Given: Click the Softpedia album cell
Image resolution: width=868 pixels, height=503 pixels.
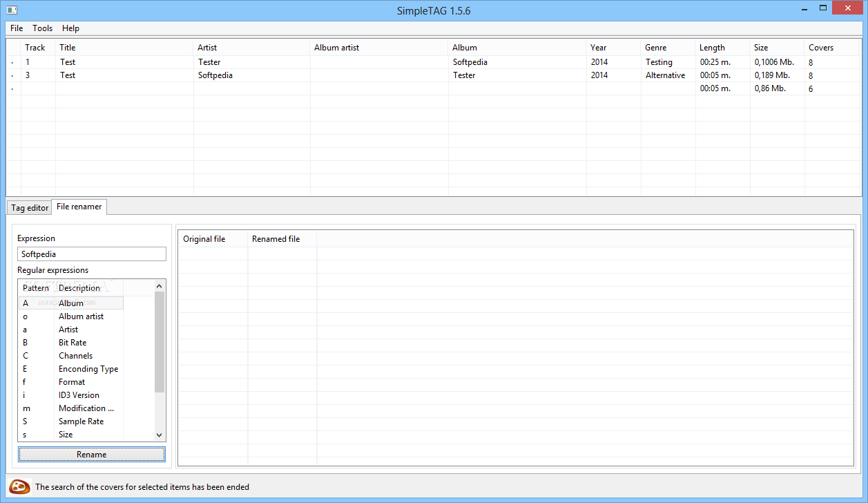Looking at the screenshot, I should point(517,62).
